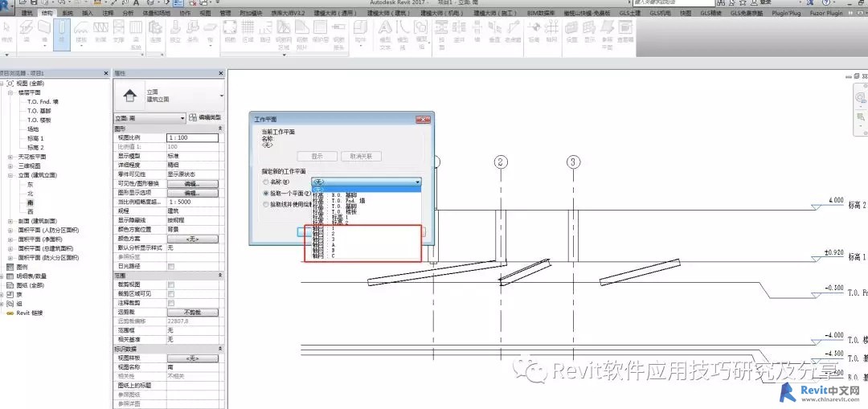The image size is (868, 409).
Task: Open the 插入 ribbon tab
Action: pyautogui.click(x=88, y=12)
